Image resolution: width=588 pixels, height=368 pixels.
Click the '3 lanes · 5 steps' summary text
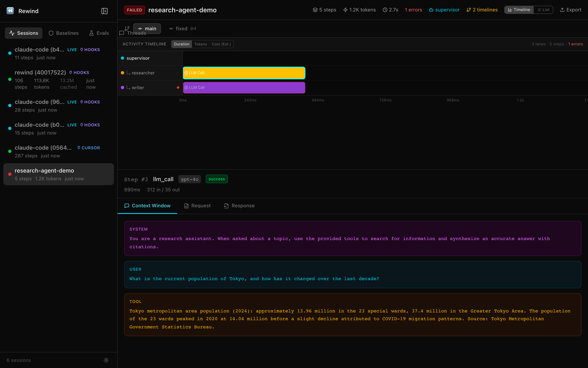pos(548,44)
